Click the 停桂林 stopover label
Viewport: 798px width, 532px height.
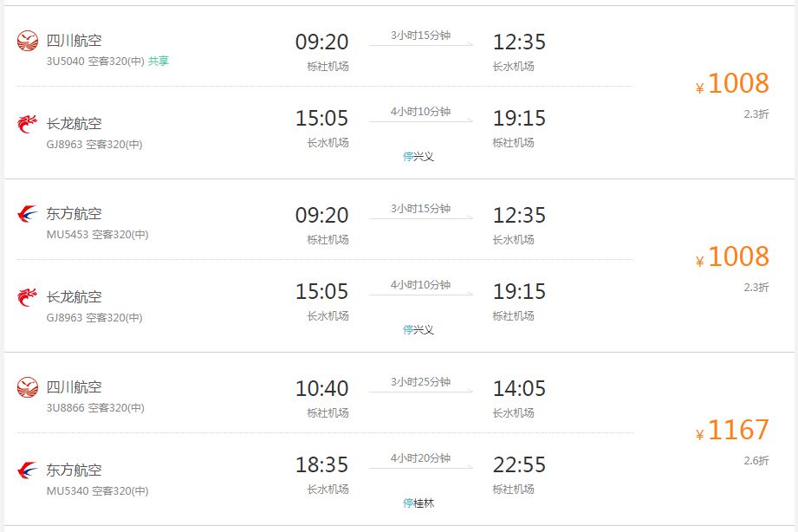coord(418,503)
